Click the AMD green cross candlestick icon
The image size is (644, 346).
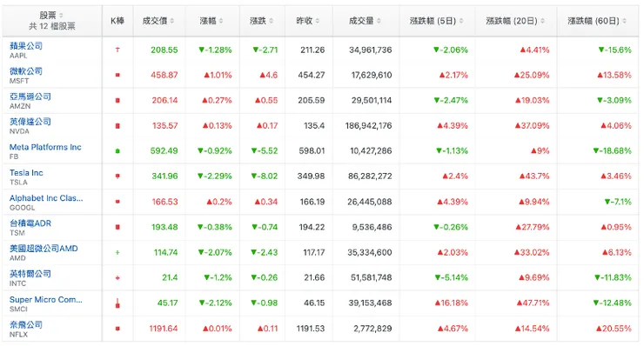[x=117, y=252]
